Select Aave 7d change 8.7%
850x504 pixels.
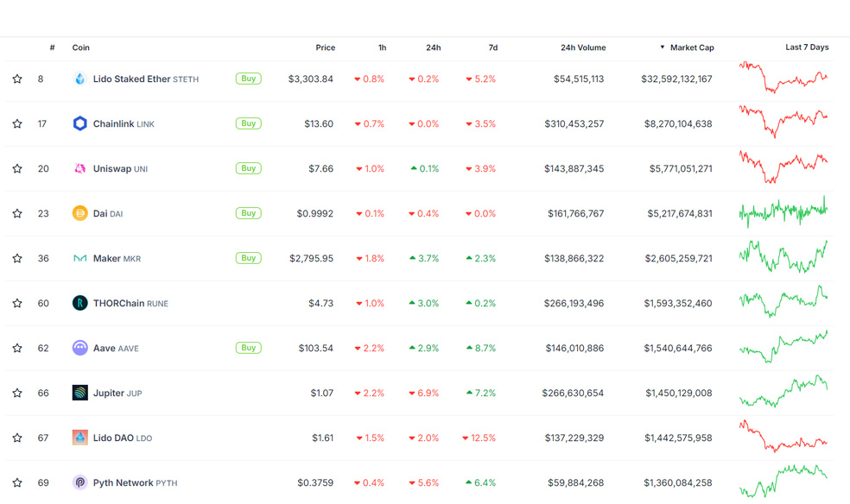(481, 348)
